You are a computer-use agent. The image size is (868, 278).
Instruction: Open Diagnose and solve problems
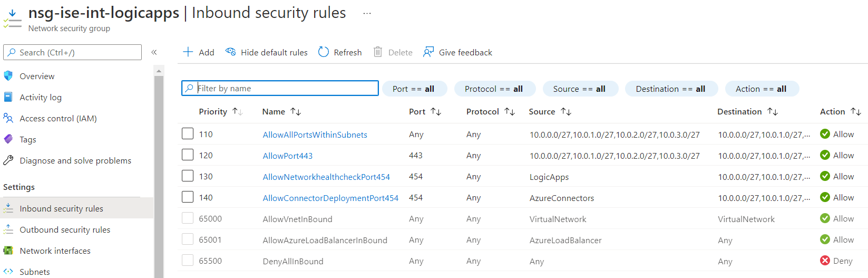75,160
